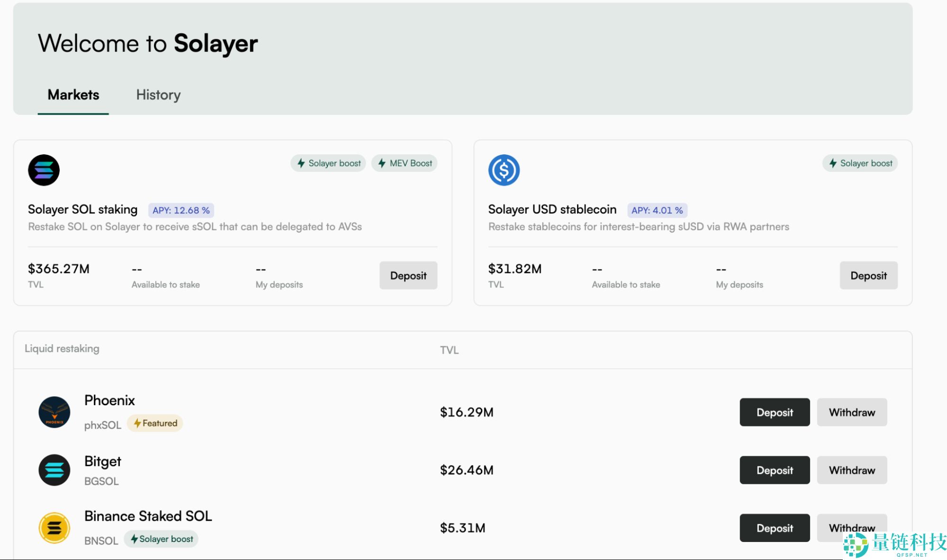Image resolution: width=947 pixels, height=560 pixels.
Task: Withdraw from the Bitget BGSOL pool
Action: click(x=851, y=470)
